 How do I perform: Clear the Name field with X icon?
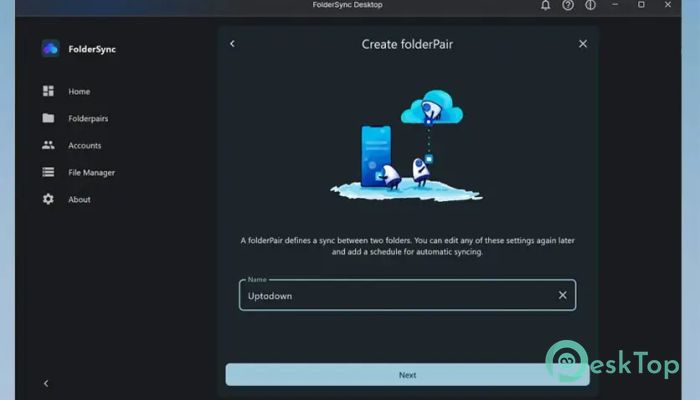562,295
